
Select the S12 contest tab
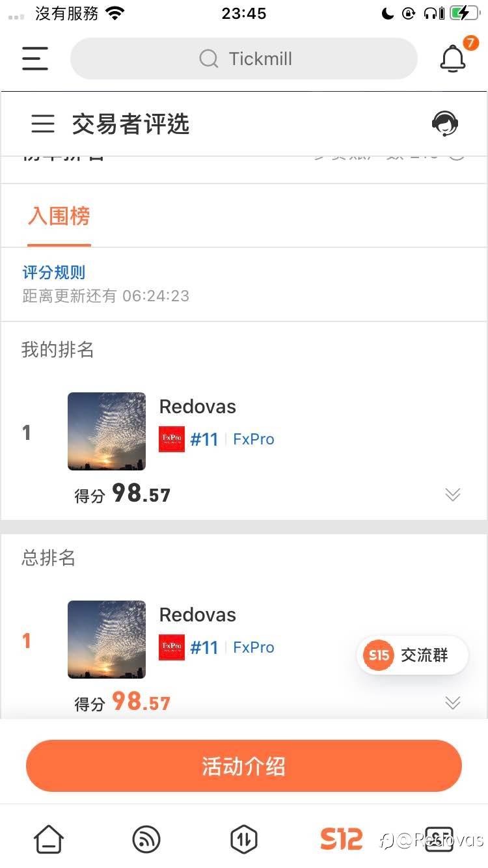click(x=341, y=839)
